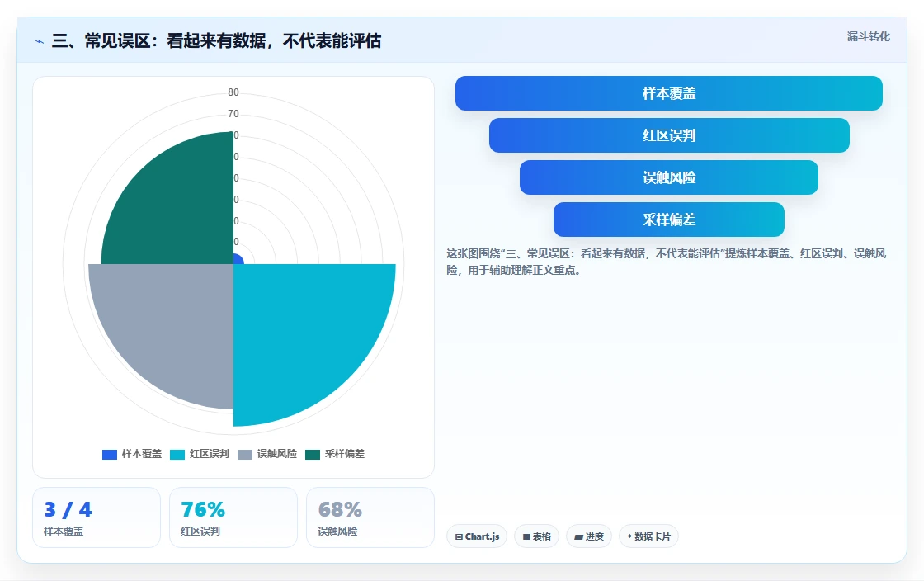
Task: Click the 样本覆盖 funnel bar
Action: [669, 93]
